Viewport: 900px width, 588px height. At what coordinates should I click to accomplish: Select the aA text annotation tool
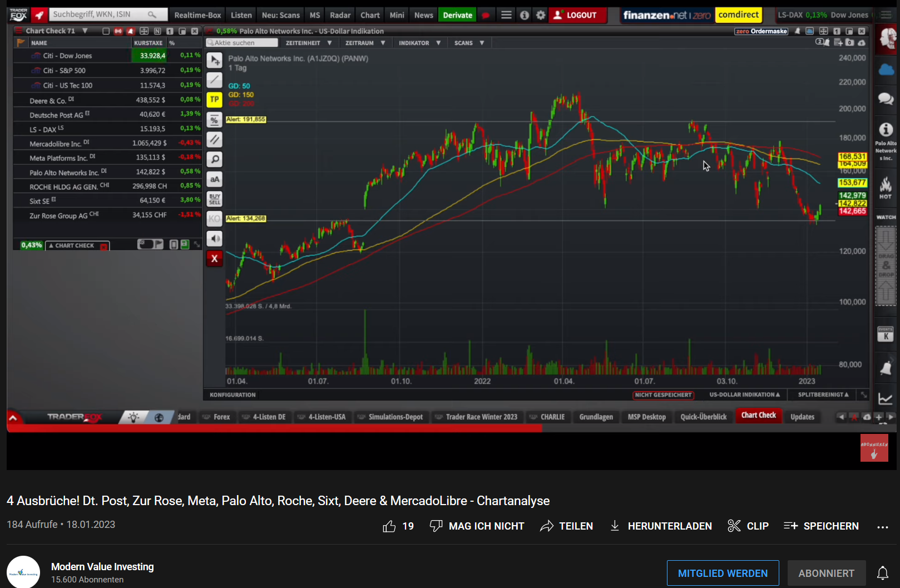point(215,179)
